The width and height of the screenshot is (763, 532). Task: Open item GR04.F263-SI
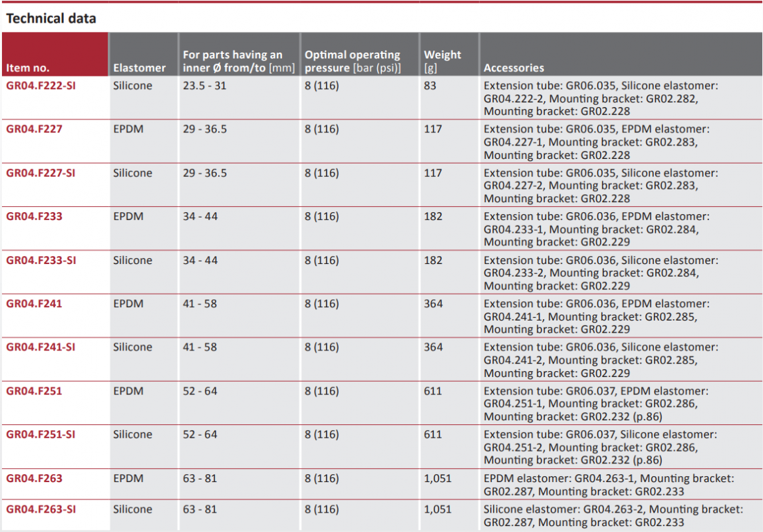click(x=41, y=509)
